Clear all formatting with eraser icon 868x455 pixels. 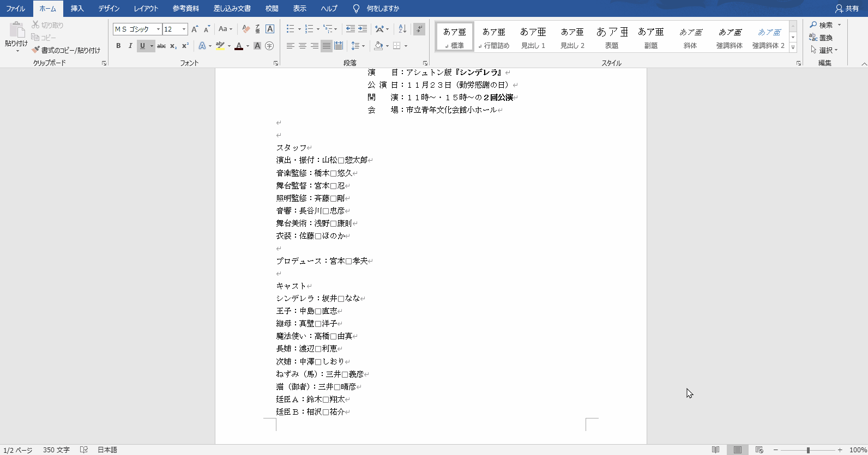[x=246, y=29]
